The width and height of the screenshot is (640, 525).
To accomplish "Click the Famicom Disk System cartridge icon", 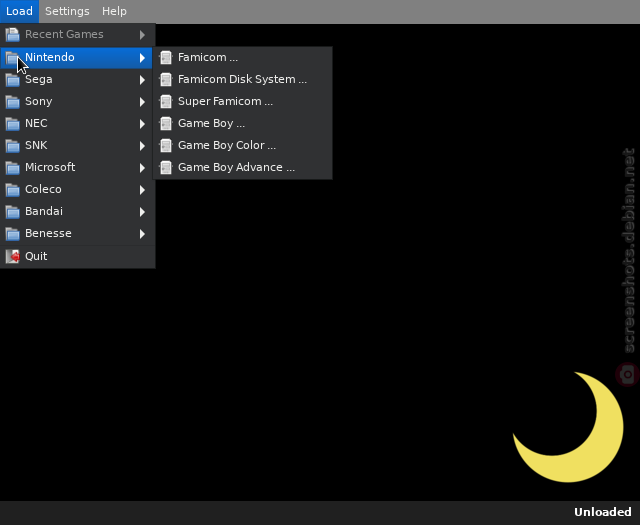I will coord(166,80).
